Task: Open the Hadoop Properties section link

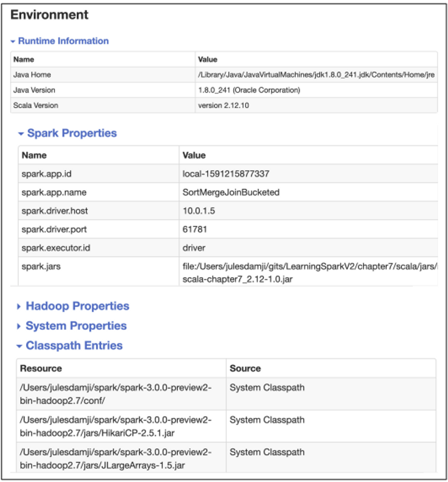Action: (78, 306)
